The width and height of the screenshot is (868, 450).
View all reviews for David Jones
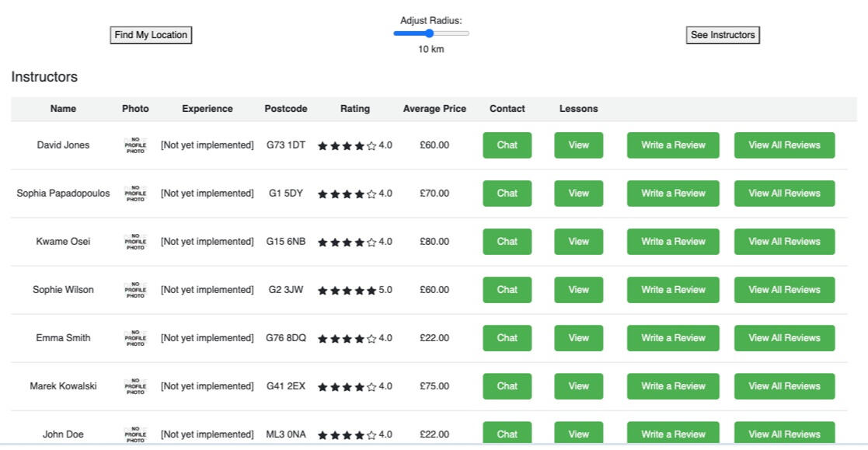point(784,145)
